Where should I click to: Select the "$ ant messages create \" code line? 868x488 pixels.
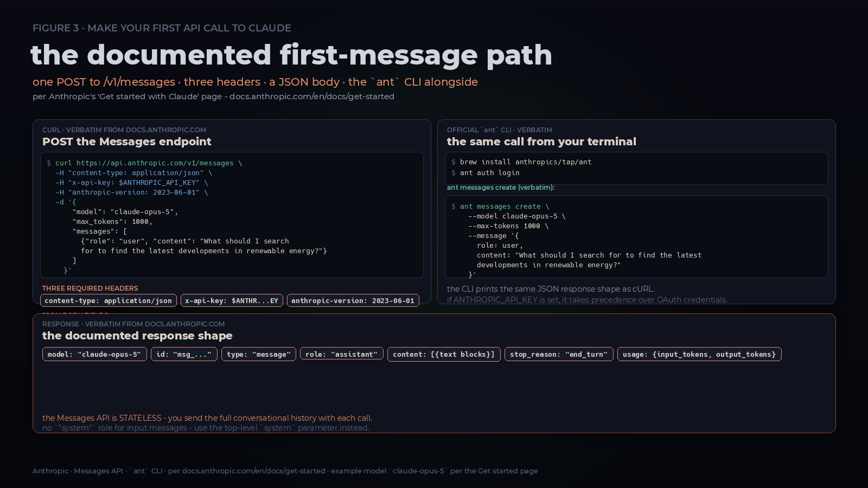click(500, 207)
